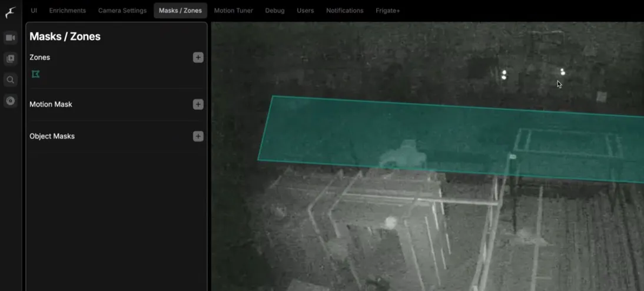Open the Debug tab
644x291 pixels.
275,11
